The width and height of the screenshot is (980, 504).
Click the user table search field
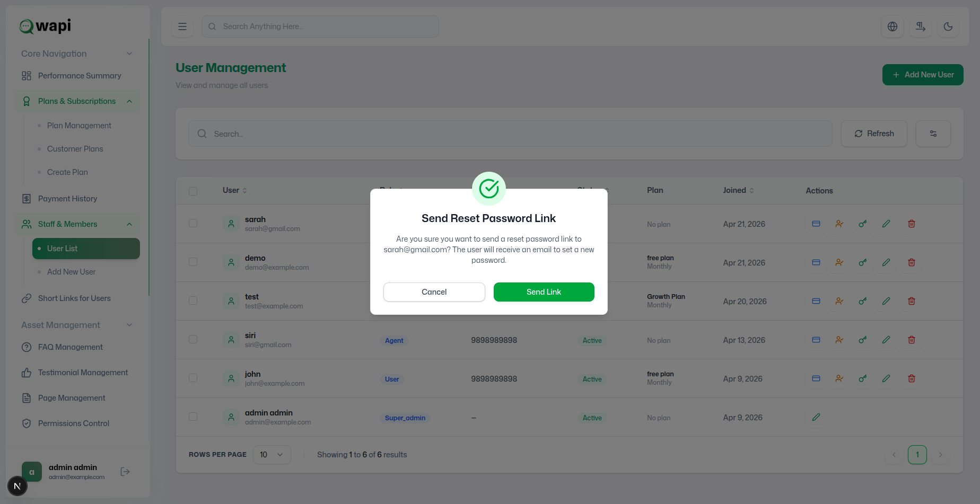(510, 134)
